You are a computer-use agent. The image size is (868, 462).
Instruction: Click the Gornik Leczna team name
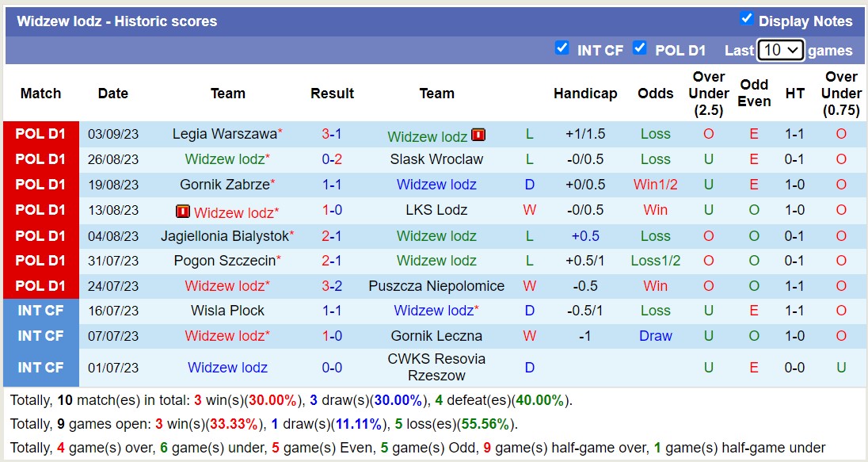click(436, 336)
